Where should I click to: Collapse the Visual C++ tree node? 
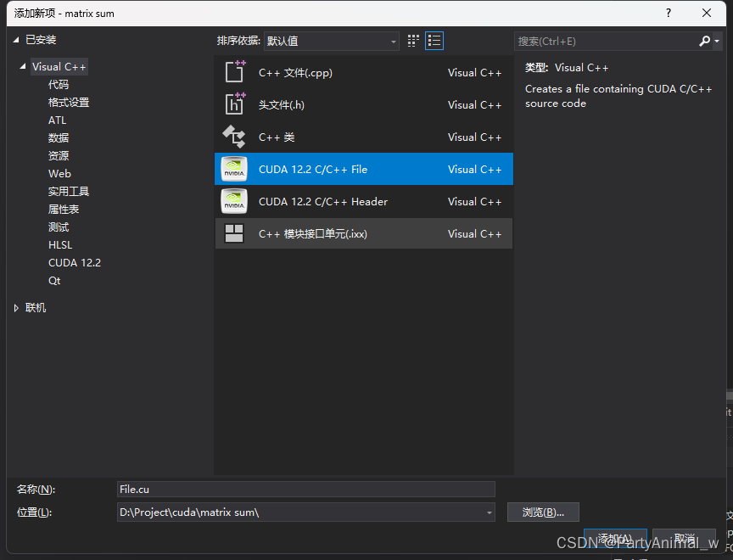[x=22, y=67]
